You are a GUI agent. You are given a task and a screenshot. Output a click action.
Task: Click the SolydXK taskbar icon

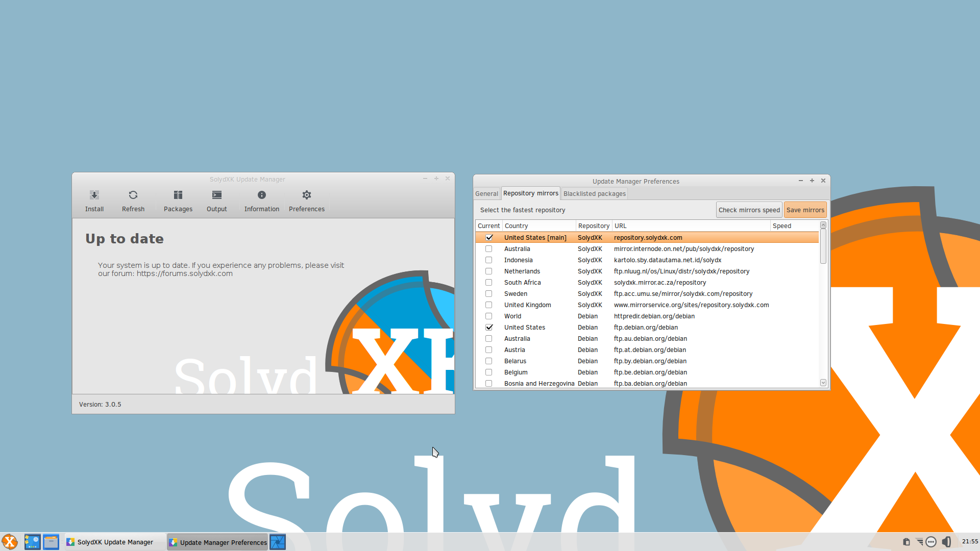point(9,542)
